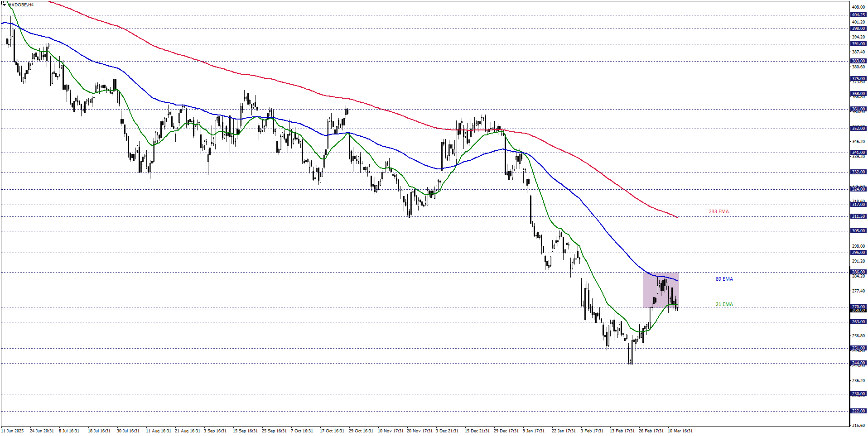Select the 21 EMA text label
Image resolution: width=868 pixels, height=436 pixels.
coord(724,304)
